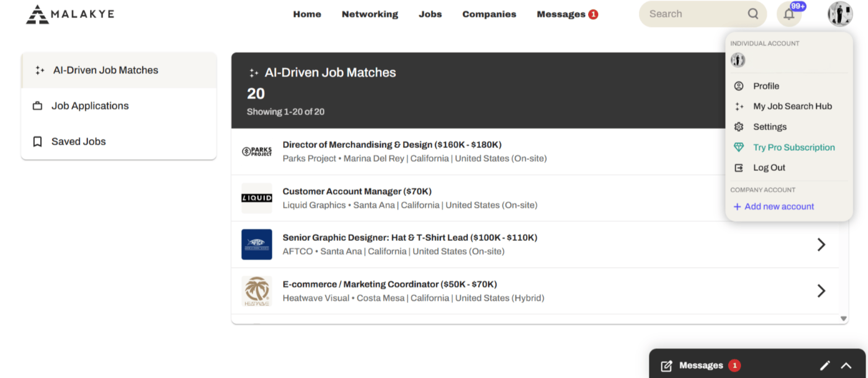The image size is (868, 378).
Task: Open the E-commerce / Marketing Coordinator row chevron
Action: pos(821,291)
